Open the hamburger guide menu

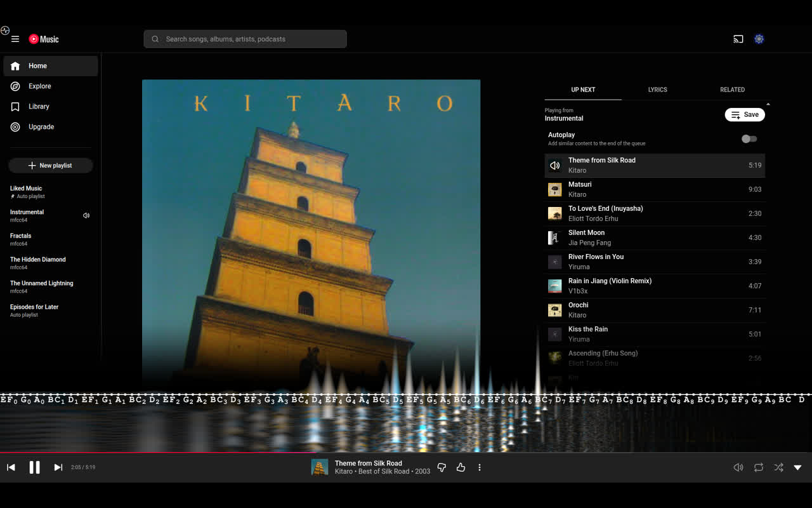(x=15, y=39)
